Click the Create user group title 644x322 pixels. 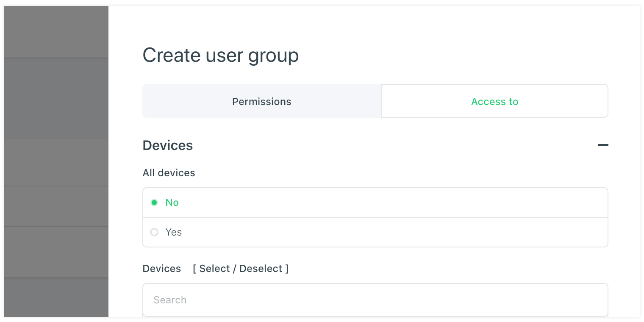click(220, 56)
